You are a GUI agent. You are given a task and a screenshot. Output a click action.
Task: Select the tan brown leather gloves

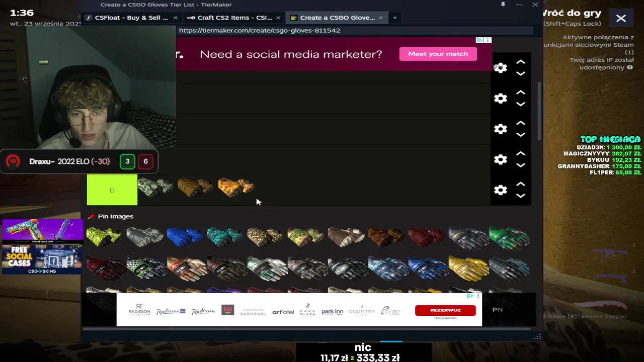(346, 236)
